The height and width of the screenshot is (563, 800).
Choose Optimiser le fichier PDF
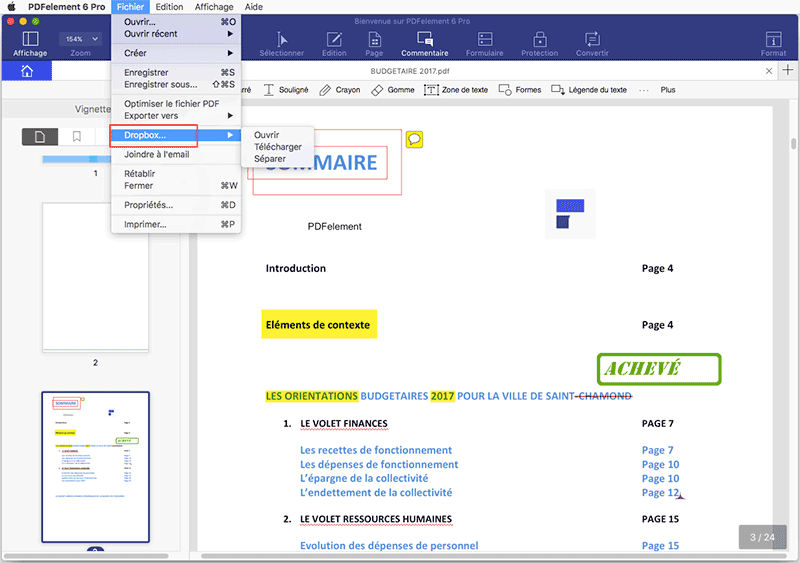(x=176, y=104)
